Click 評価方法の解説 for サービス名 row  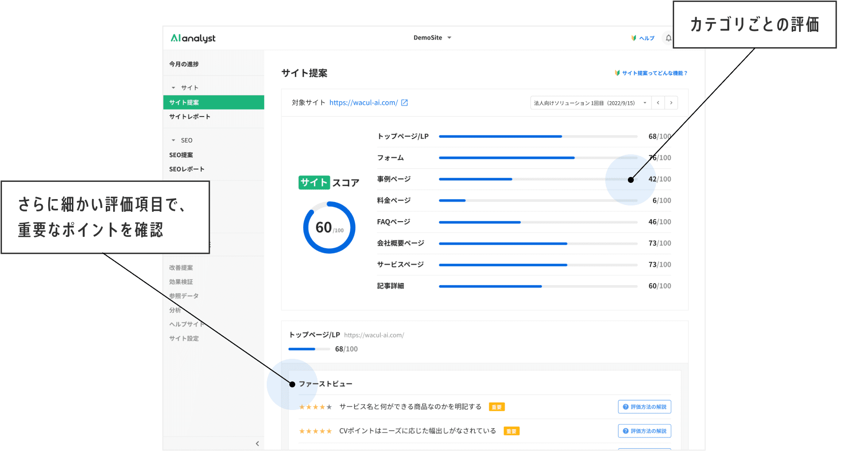coord(645,407)
